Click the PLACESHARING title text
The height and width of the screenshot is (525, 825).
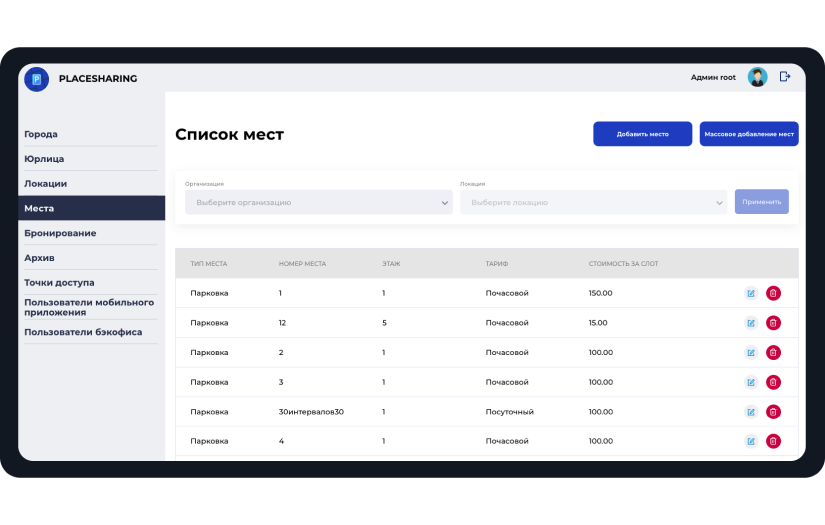click(x=98, y=78)
